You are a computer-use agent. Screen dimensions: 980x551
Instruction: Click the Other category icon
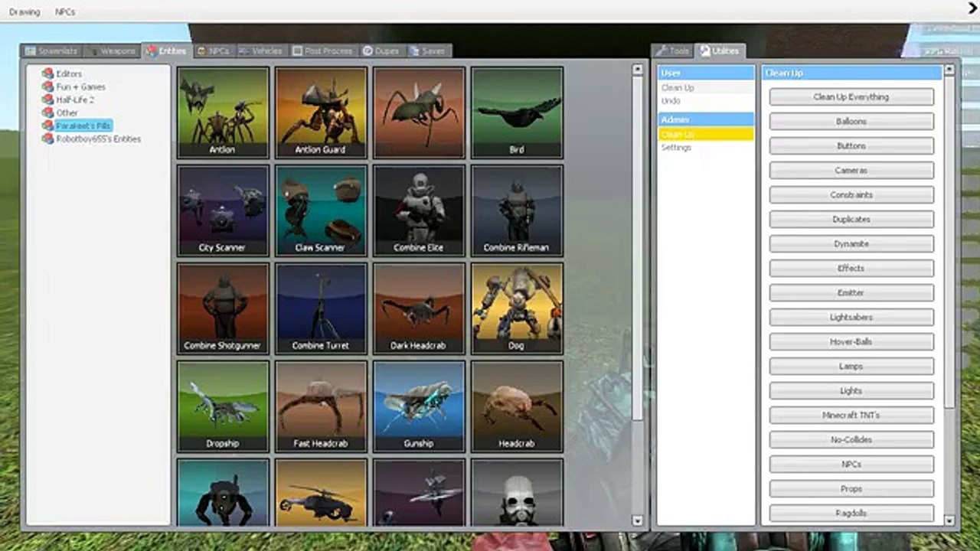coord(47,112)
